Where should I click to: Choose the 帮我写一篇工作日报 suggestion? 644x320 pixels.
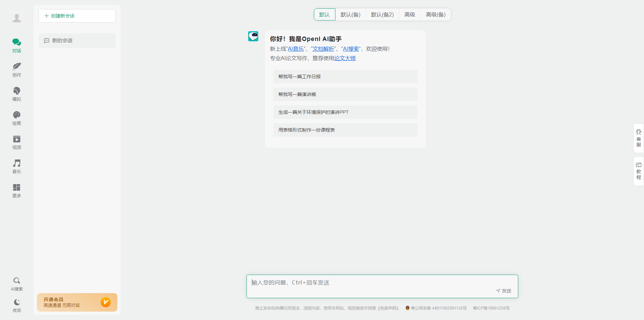coord(345,77)
